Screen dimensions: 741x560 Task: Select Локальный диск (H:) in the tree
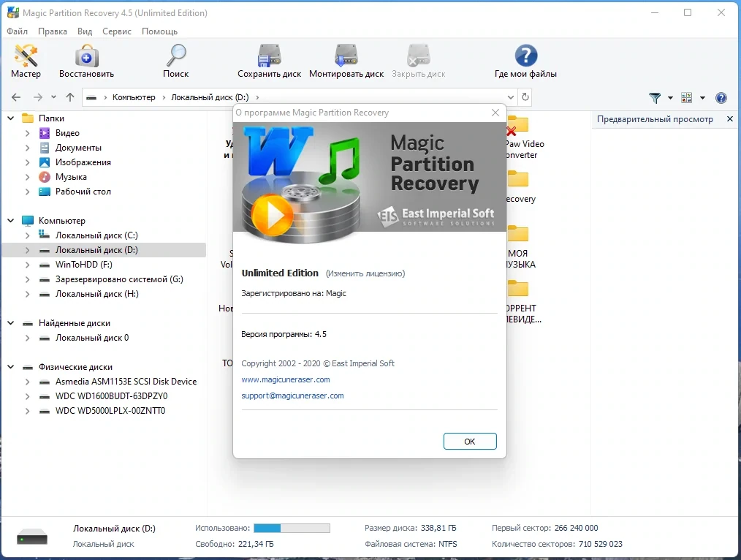coord(97,294)
